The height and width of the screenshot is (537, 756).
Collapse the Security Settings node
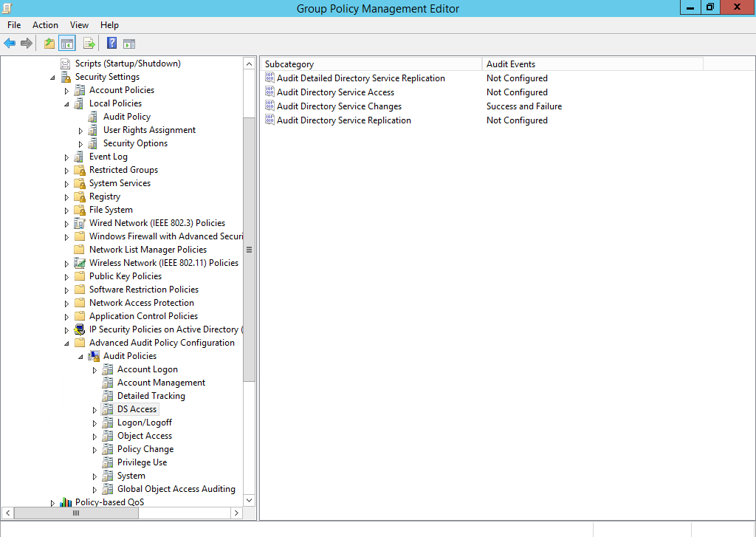coord(53,78)
